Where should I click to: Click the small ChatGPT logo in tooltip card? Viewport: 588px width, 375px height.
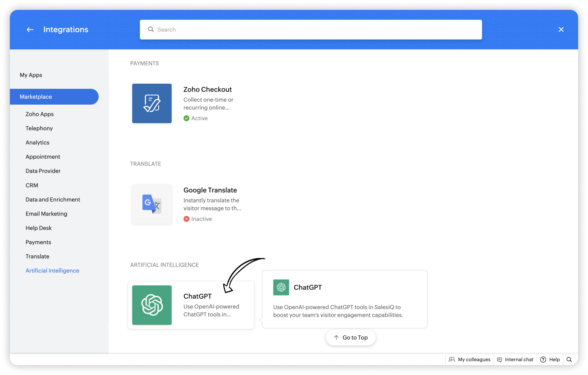pyautogui.click(x=281, y=287)
